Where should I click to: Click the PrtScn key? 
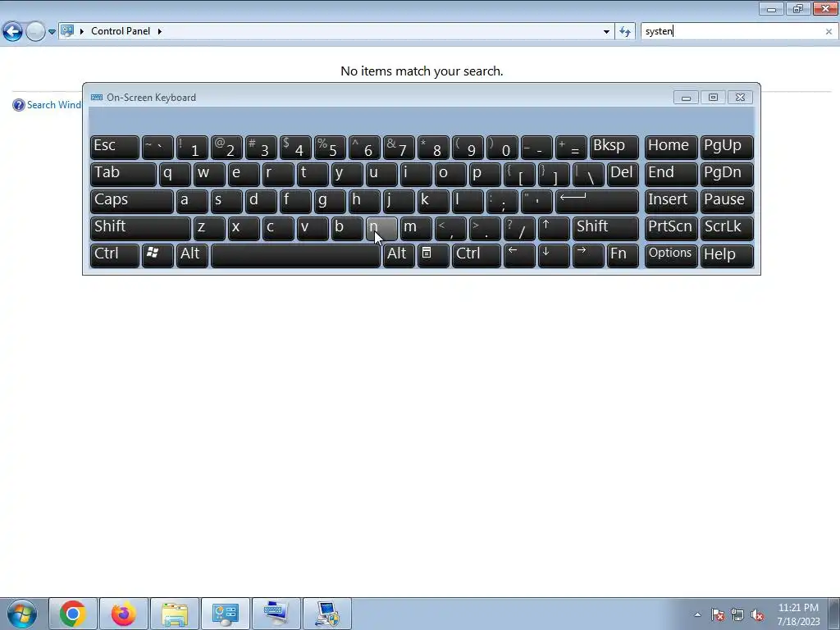[671, 228]
